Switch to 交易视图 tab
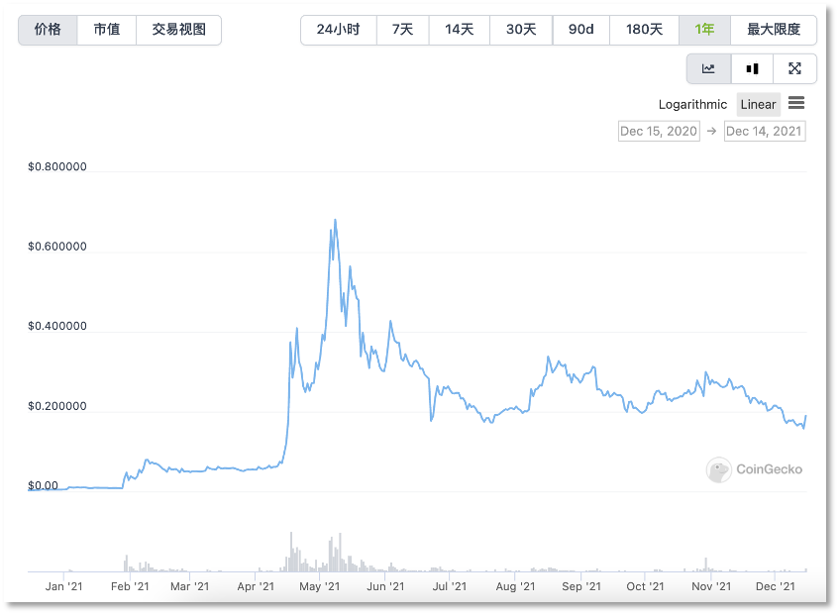The width and height of the screenshot is (840, 616). (179, 30)
